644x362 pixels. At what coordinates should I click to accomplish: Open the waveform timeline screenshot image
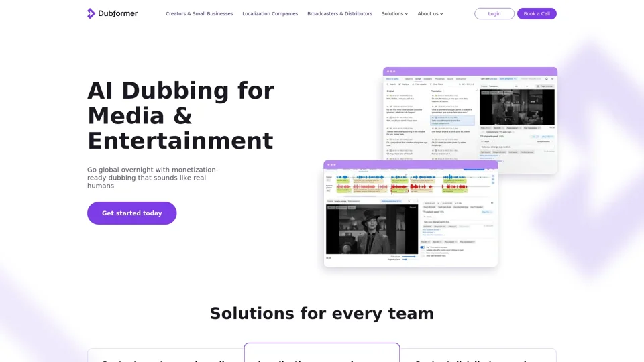click(x=411, y=213)
